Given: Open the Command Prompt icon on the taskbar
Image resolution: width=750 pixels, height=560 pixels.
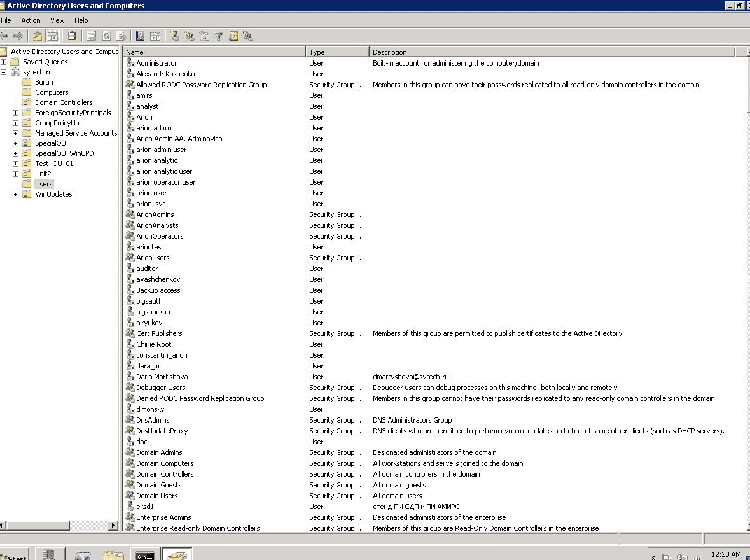Looking at the screenshot, I should pyautogui.click(x=145, y=554).
